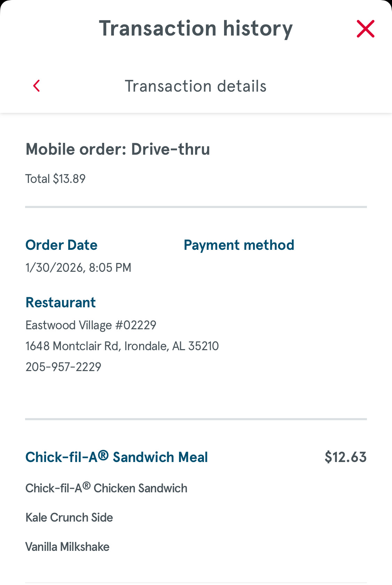Call the restaurant at 205-957-2229
This screenshot has height=585, width=392.
[63, 367]
